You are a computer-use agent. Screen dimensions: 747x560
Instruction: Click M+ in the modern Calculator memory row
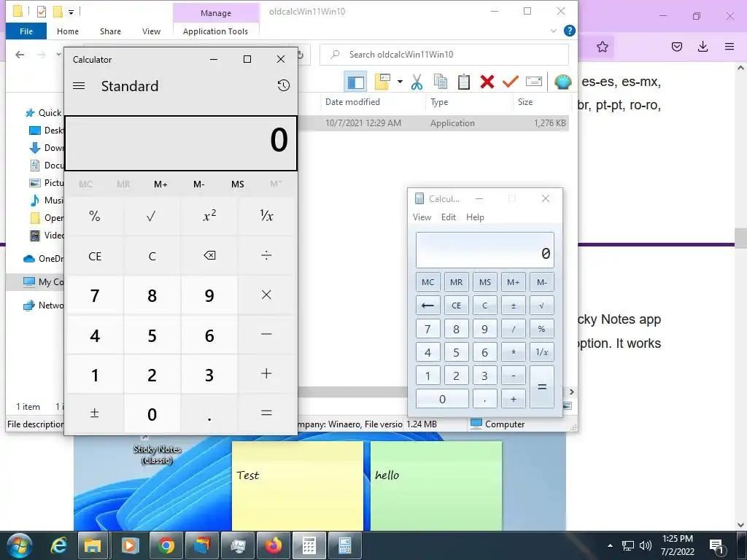[160, 184]
